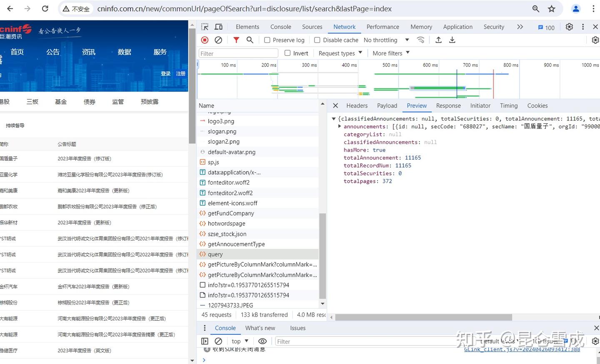
Task: Click the network Filter input field
Action: coord(238,53)
